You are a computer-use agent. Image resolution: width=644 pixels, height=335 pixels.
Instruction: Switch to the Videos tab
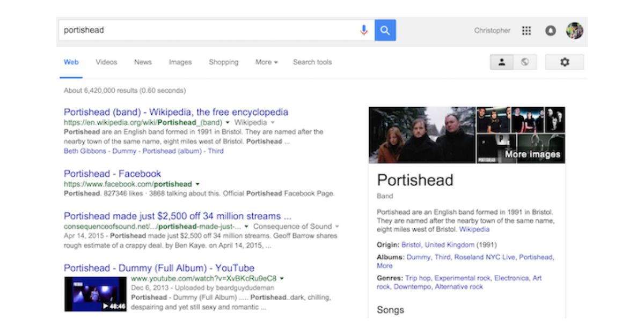click(x=106, y=62)
